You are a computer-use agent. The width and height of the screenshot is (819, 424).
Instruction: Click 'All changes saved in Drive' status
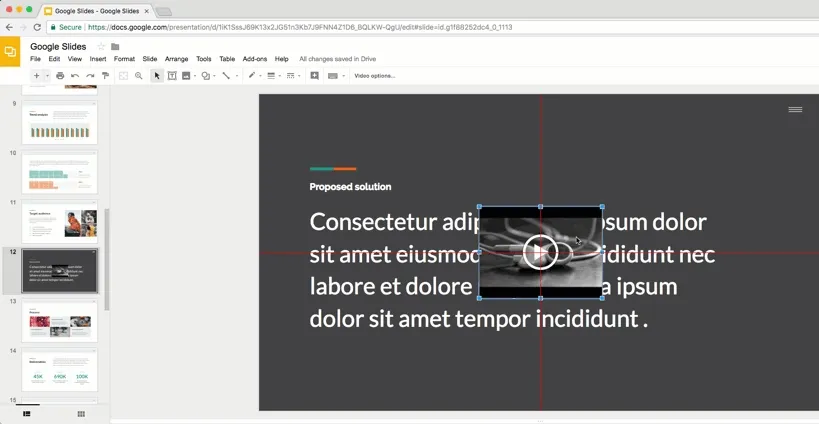[x=337, y=59]
